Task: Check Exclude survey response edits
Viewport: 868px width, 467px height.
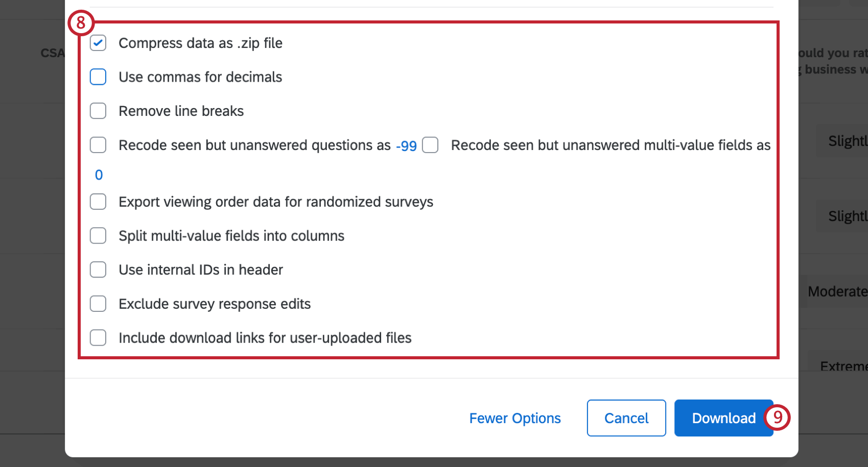Action: [98, 303]
